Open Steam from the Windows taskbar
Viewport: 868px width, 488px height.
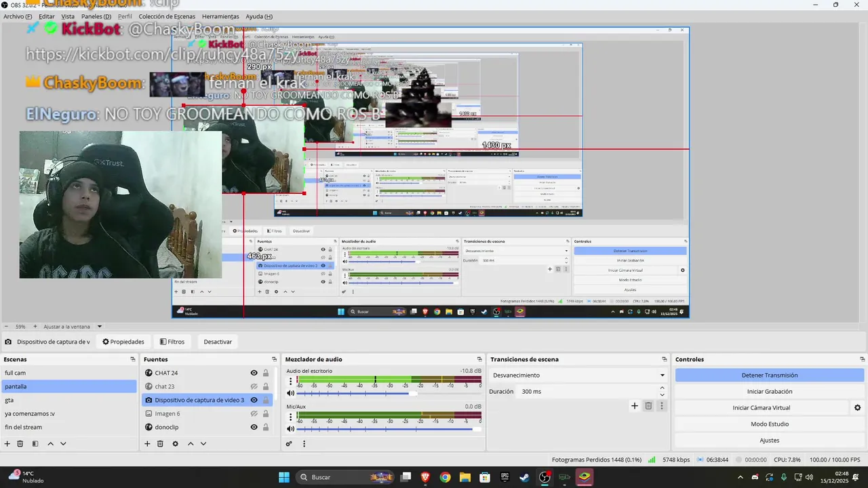524,477
